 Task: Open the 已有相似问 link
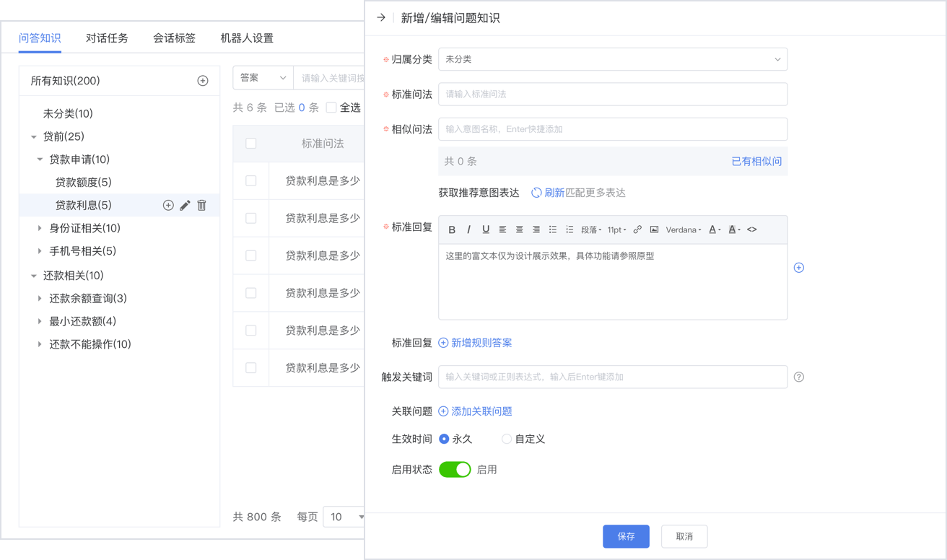756,162
